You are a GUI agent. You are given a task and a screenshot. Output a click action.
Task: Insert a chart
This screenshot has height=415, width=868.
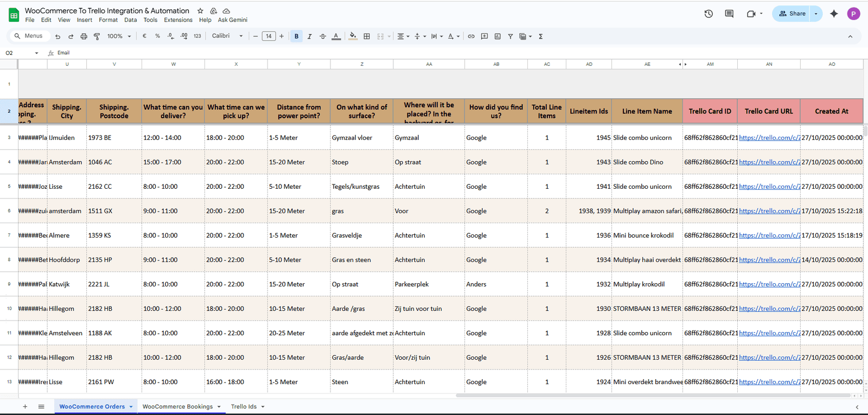coord(497,36)
